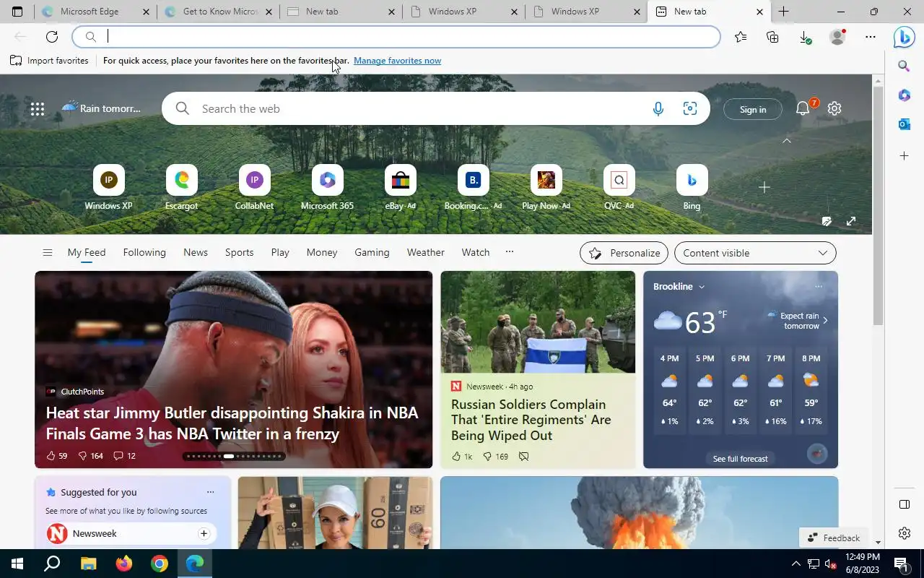Open the app launcher grid icon
Image resolution: width=924 pixels, height=578 pixels.
click(x=38, y=109)
